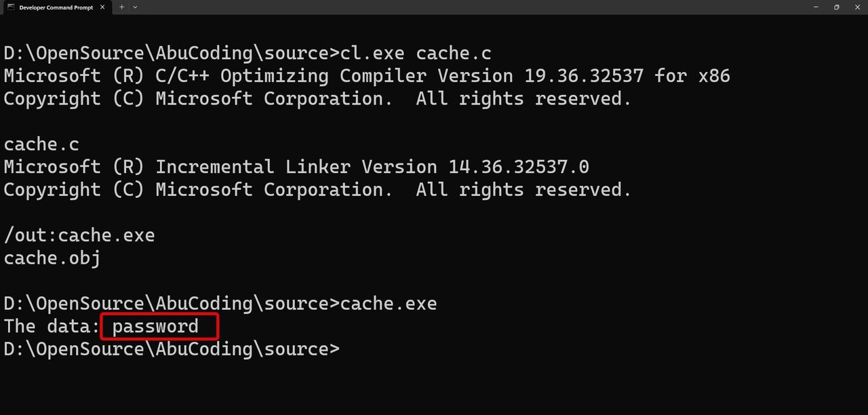Click the Incremental Linker Version text
This screenshot has height=415, width=868.
[372, 167]
